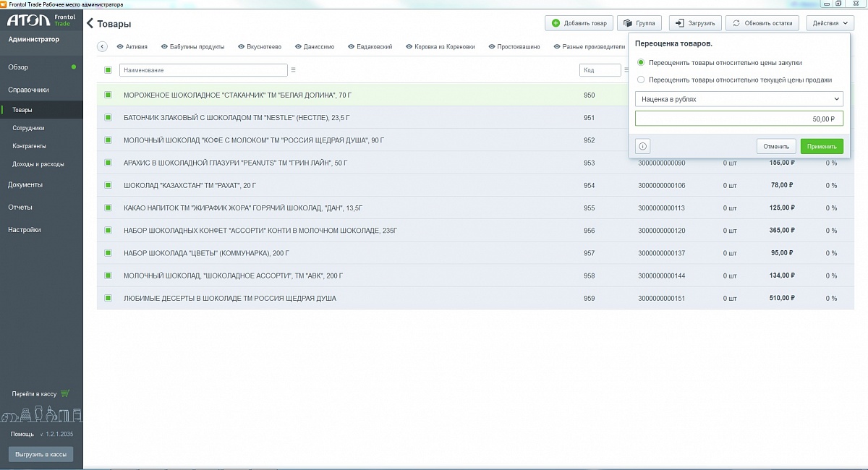Uncheck the АРАХИС В ШОКОЛАДНОЙ ГЛАЗУРИ checkbox
The image size is (868, 470).
click(108, 163)
